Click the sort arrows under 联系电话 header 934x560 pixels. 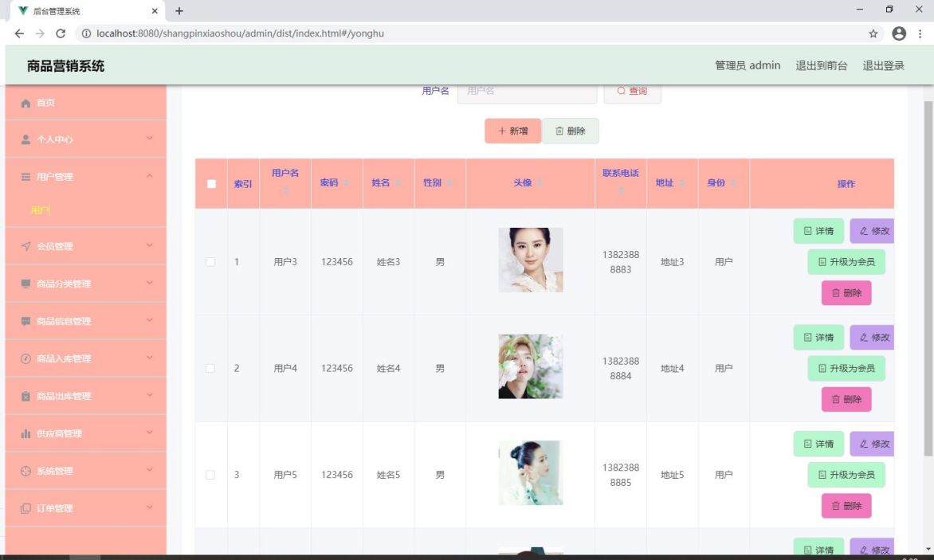click(x=621, y=190)
